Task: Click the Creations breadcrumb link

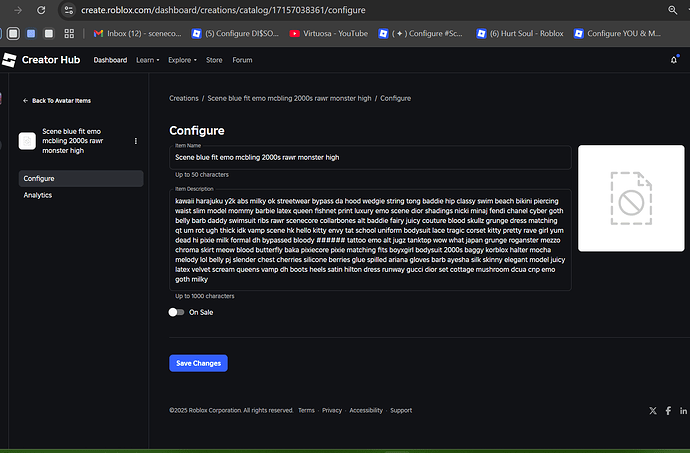Action: pyautogui.click(x=184, y=98)
